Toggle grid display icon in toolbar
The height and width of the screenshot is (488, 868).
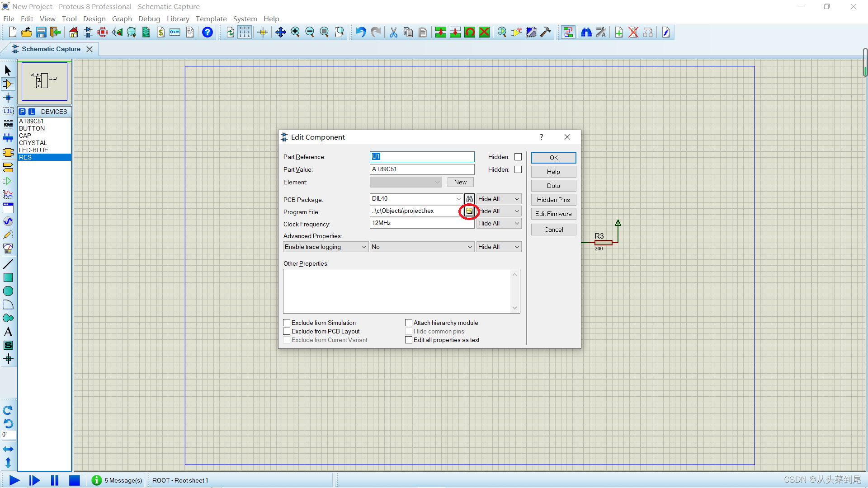pyautogui.click(x=245, y=32)
